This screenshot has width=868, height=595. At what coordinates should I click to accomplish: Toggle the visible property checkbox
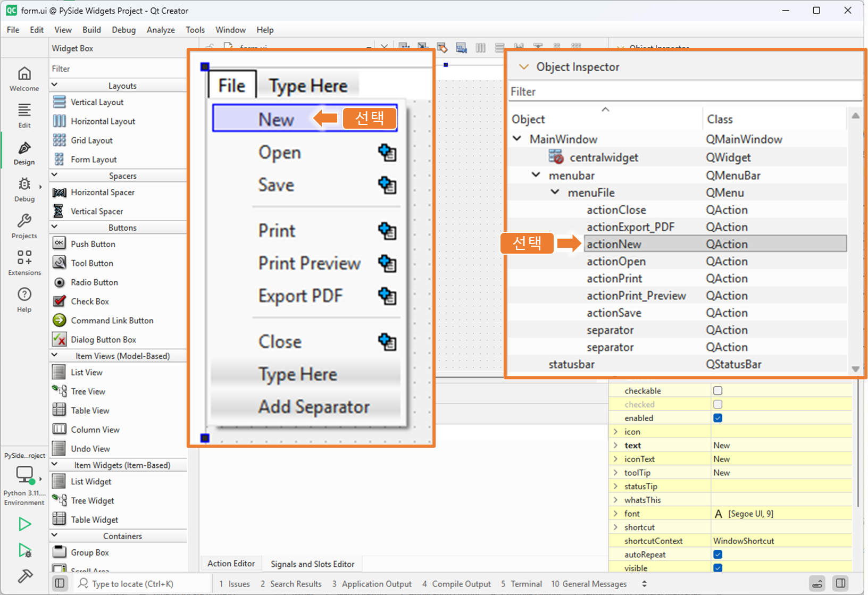coord(717,568)
